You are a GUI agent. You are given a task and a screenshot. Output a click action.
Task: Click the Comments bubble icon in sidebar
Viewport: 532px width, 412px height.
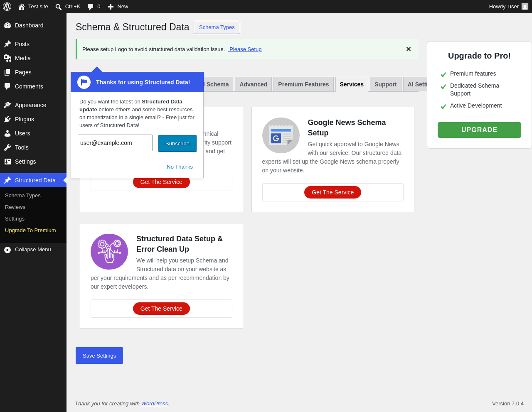click(x=7, y=86)
